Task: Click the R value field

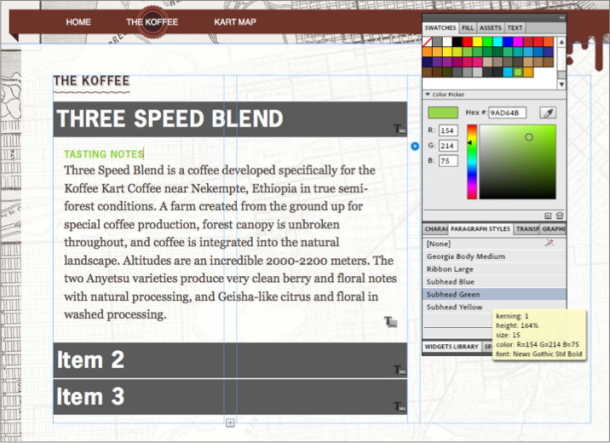Action: [x=449, y=131]
